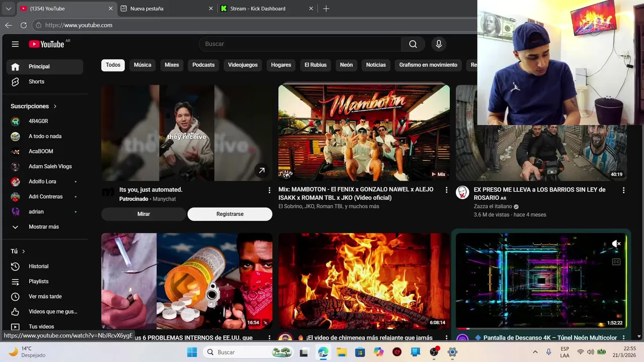This screenshot has height=362, width=644.
Task: Open Zazza el italiano channel name
Action: coord(493,207)
